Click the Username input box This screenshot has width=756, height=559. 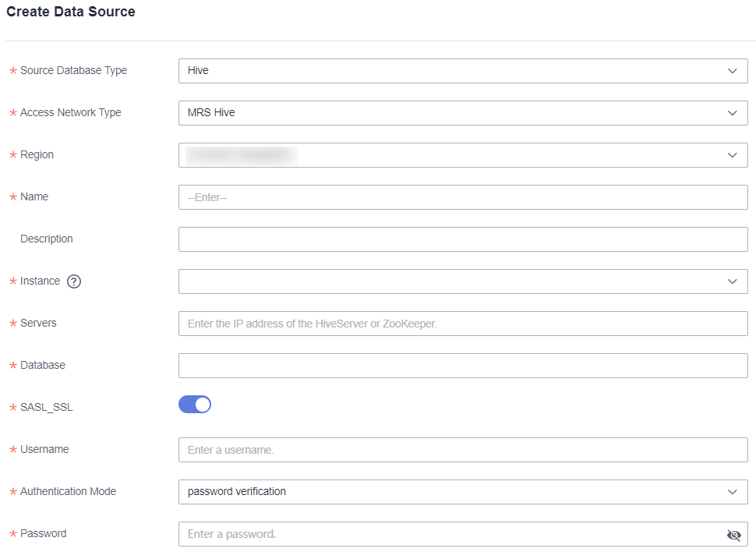pyautogui.click(x=463, y=450)
